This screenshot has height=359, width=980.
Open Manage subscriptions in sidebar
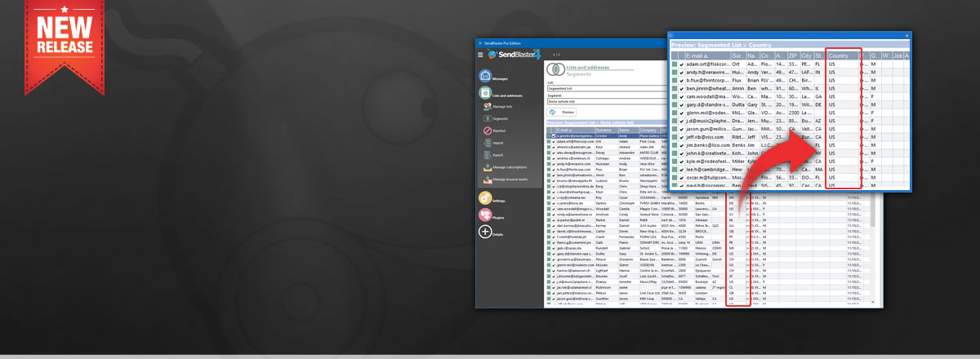click(x=510, y=167)
